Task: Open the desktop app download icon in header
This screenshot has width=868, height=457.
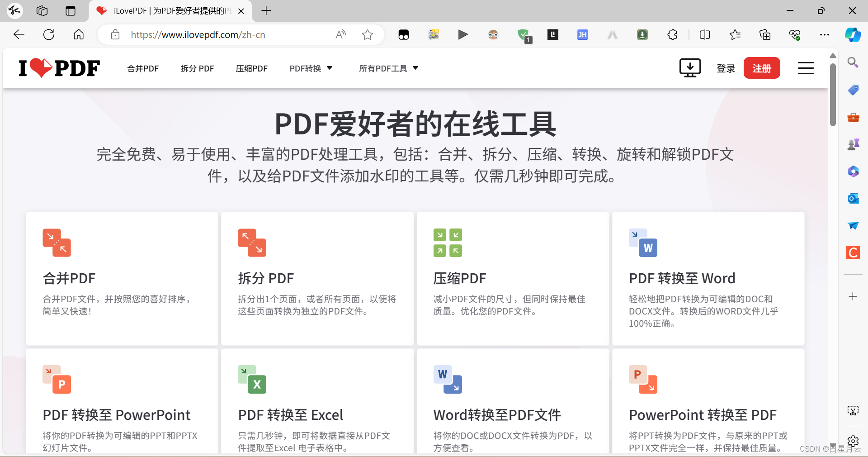Action: pos(689,68)
